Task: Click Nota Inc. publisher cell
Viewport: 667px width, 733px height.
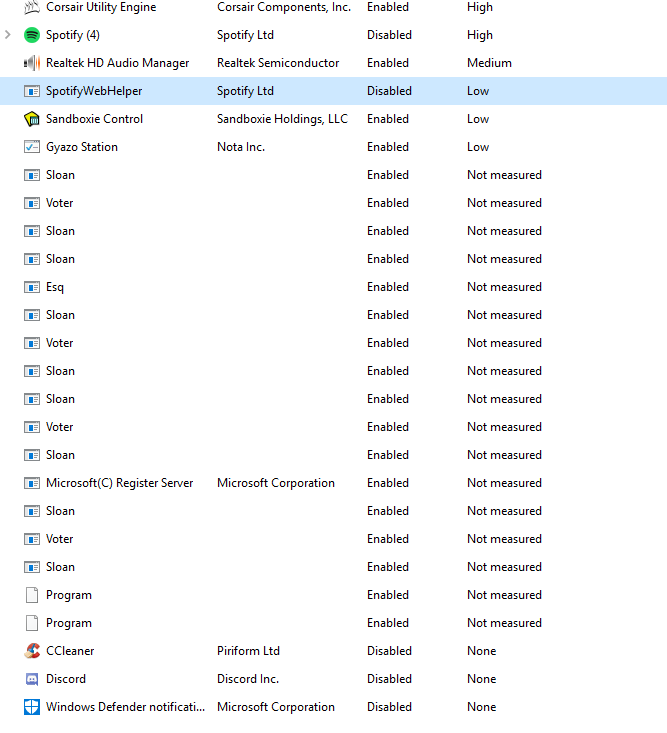Action: tap(241, 147)
